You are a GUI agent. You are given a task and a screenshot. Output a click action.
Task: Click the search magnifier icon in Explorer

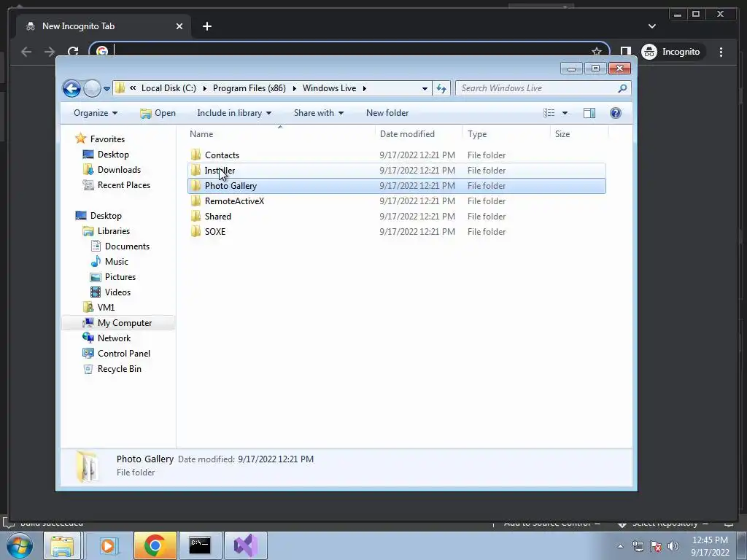(x=622, y=88)
